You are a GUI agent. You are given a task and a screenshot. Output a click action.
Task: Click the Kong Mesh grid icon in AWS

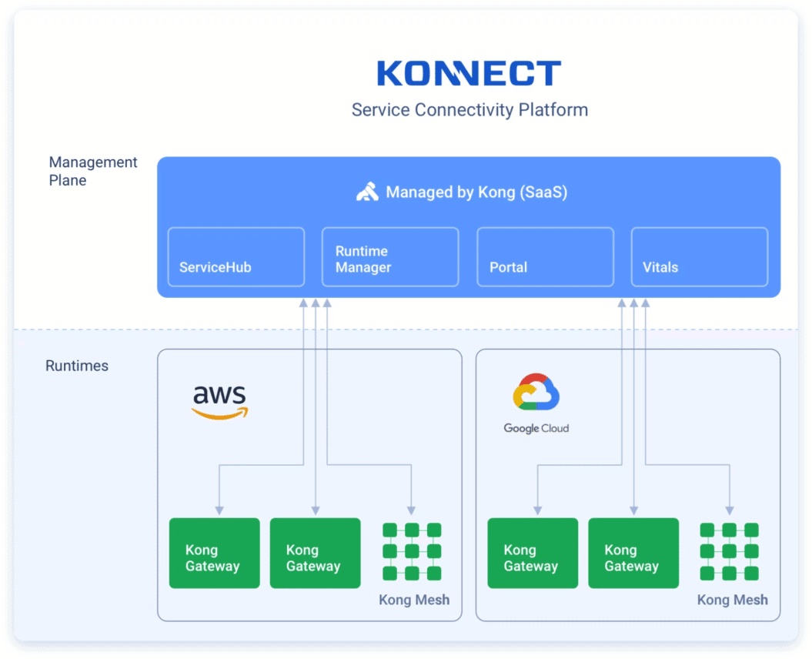412,551
